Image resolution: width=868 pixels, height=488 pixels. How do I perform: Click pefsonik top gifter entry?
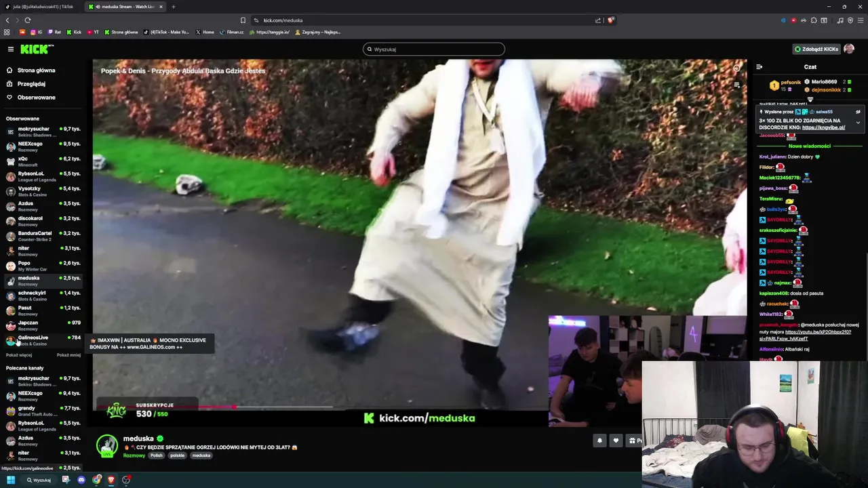(x=787, y=85)
